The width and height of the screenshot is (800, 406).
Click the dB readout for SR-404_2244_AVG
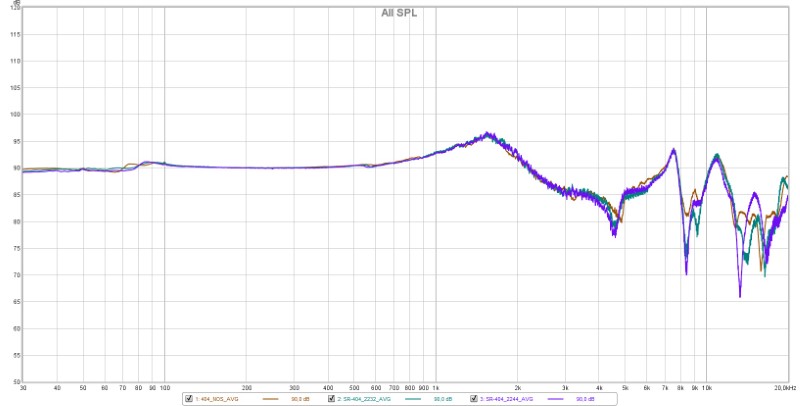585,398
